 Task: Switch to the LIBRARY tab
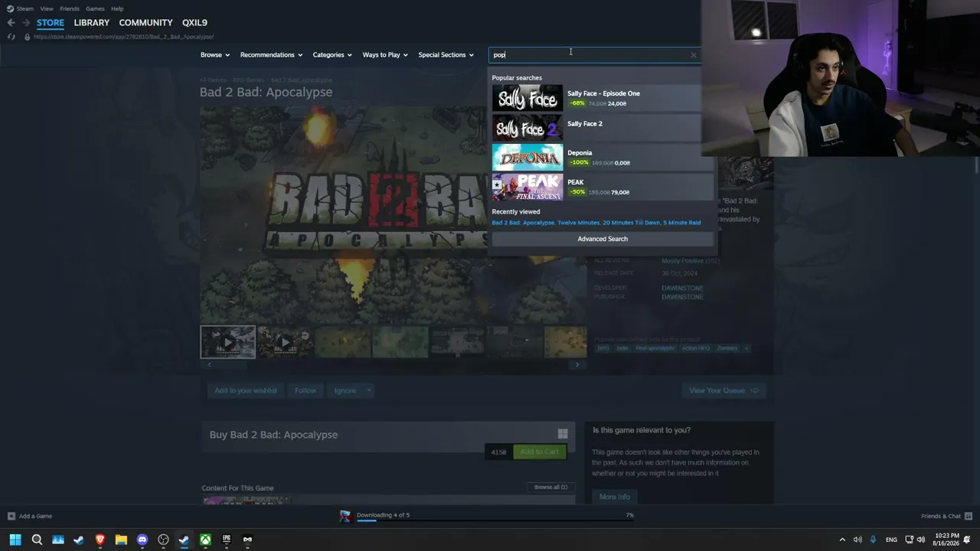coord(92,23)
